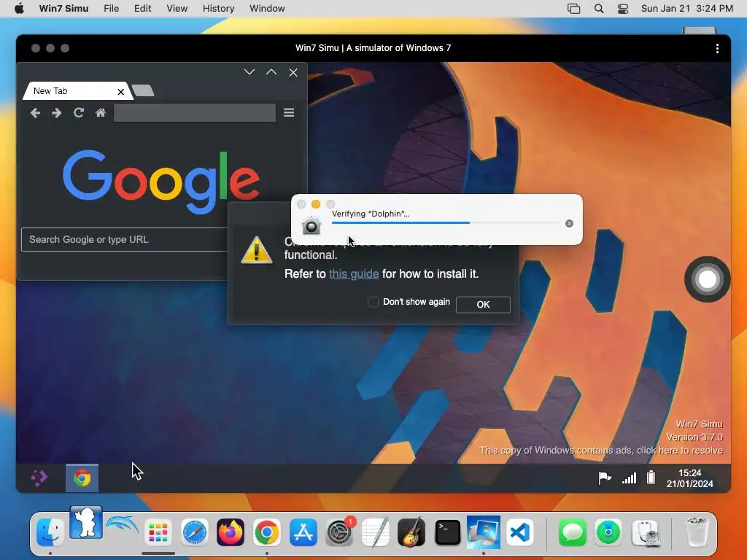Open Finder from the Dock
This screenshot has height=560, width=747.
pos(50,532)
